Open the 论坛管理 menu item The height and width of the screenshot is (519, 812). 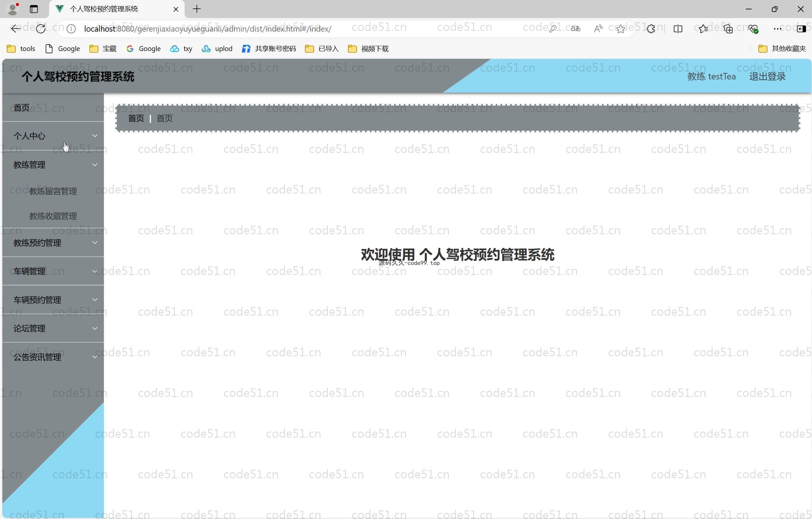pyautogui.click(x=53, y=329)
